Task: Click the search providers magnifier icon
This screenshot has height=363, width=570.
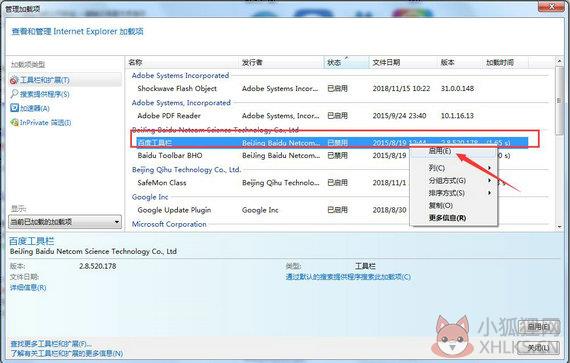Action: coord(14,94)
